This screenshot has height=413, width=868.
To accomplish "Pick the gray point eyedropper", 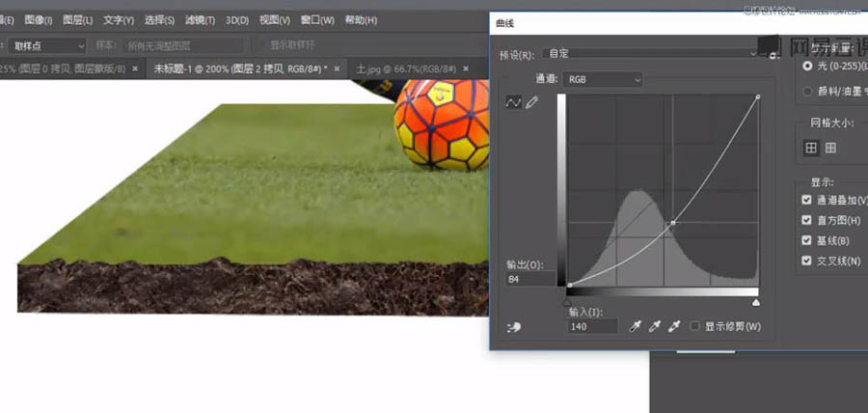I will (x=655, y=327).
